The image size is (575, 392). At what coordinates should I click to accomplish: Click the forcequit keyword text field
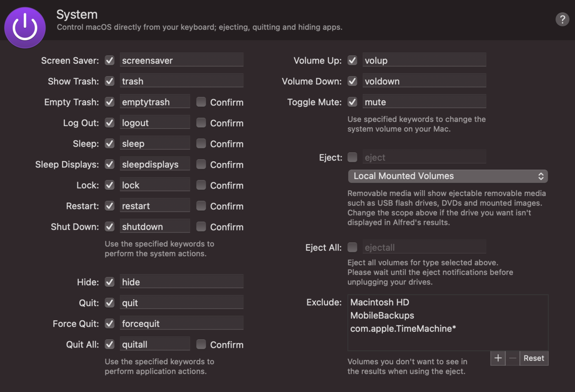click(x=182, y=324)
